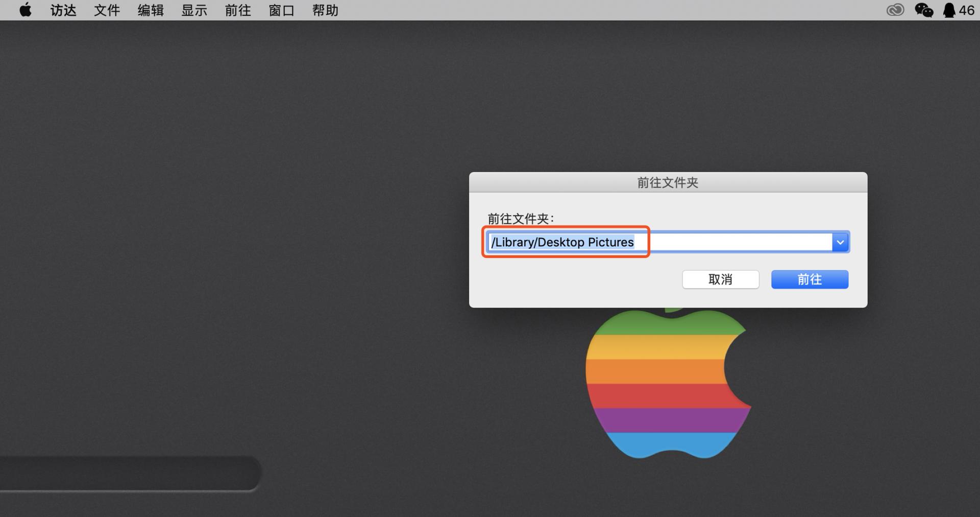Open the 访达 menu
This screenshot has height=517, width=980.
click(63, 10)
